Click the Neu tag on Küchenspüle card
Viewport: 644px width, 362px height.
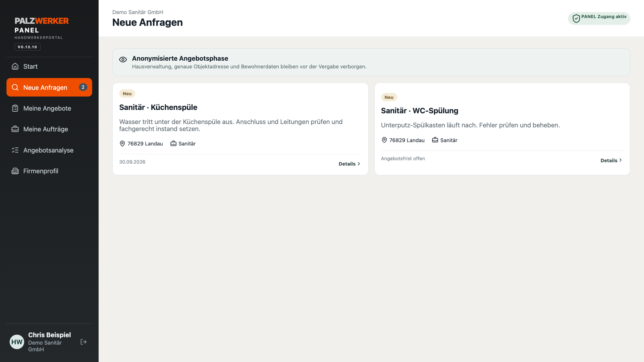point(127,94)
